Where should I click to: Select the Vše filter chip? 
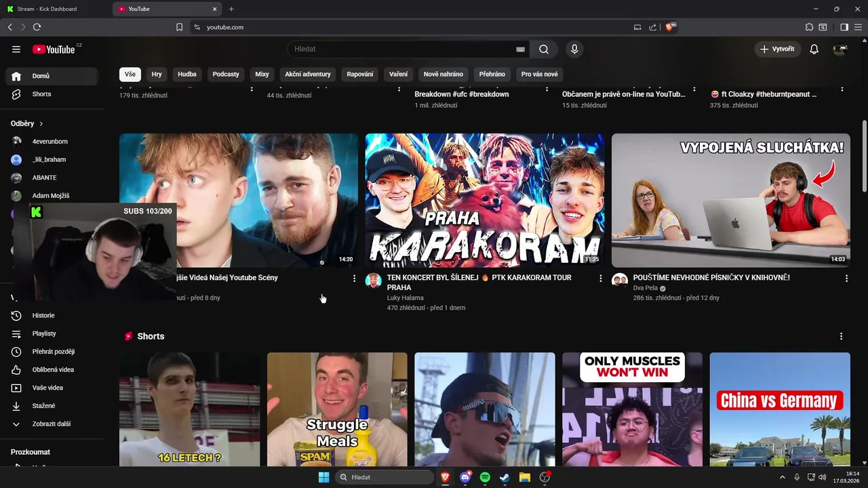coord(130,75)
